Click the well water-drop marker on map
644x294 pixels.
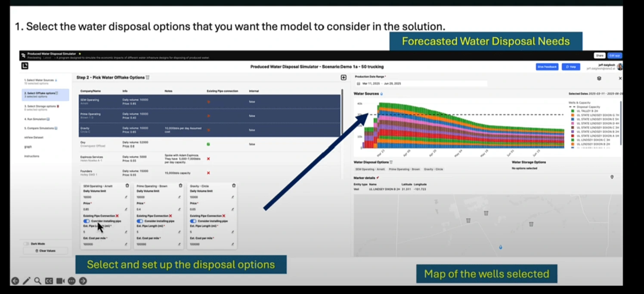click(x=500, y=247)
